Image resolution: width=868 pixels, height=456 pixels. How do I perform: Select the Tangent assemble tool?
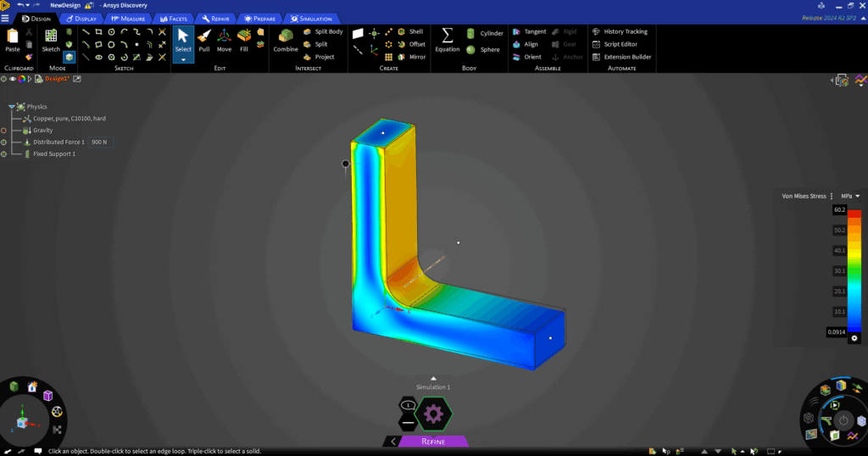529,31
